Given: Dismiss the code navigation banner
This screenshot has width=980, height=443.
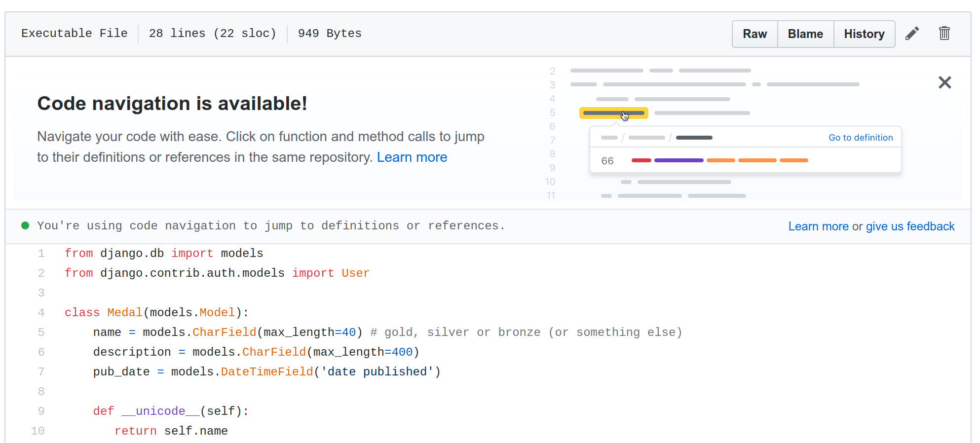Looking at the screenshot, I should [x=944, y=82].
